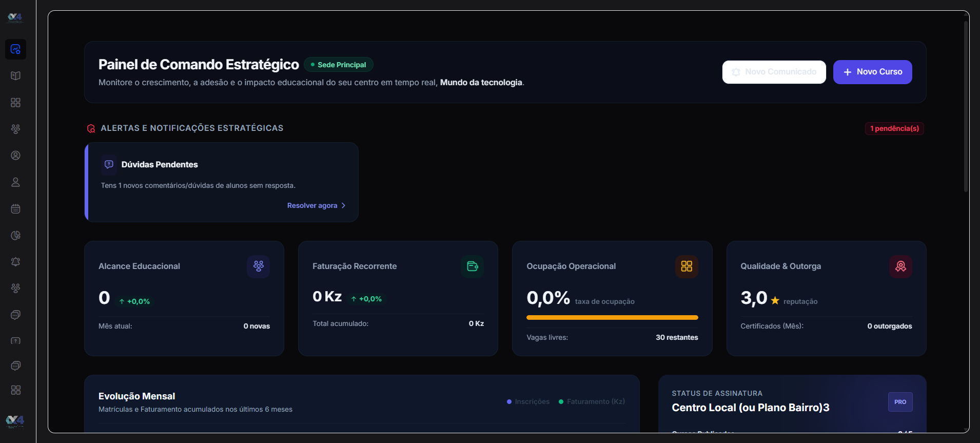Click the 0,0% taxa de ocupação value

(548, 298)
